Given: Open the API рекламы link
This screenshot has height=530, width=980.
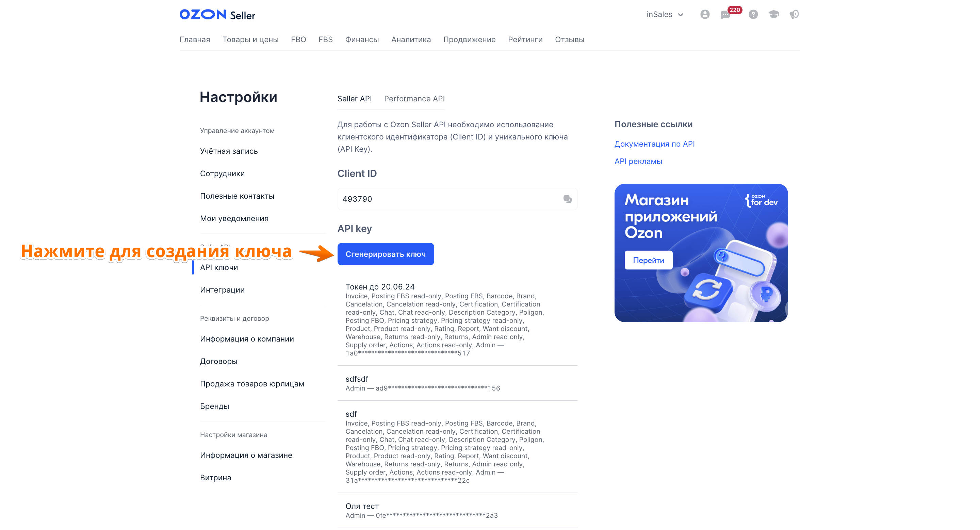Looking at the screenshot, I should point(638,161).
